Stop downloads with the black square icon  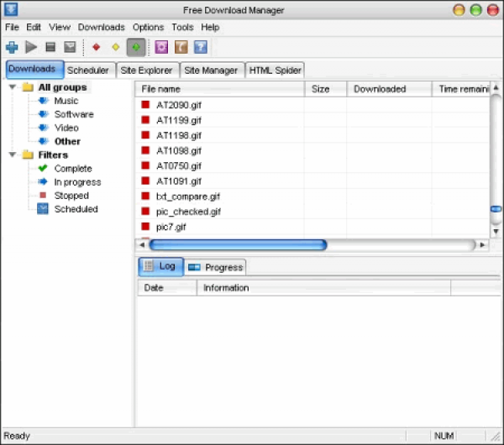point(50,47)
